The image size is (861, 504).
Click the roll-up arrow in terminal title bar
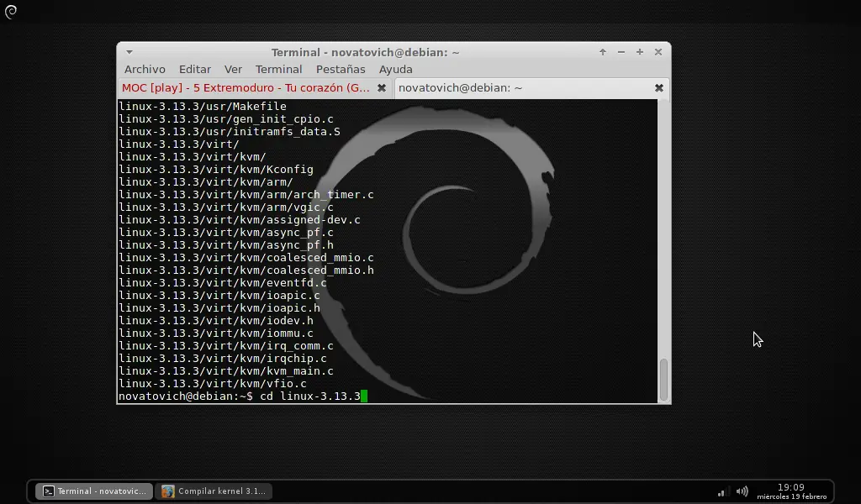pyautogui.click(x=602, y=52)
